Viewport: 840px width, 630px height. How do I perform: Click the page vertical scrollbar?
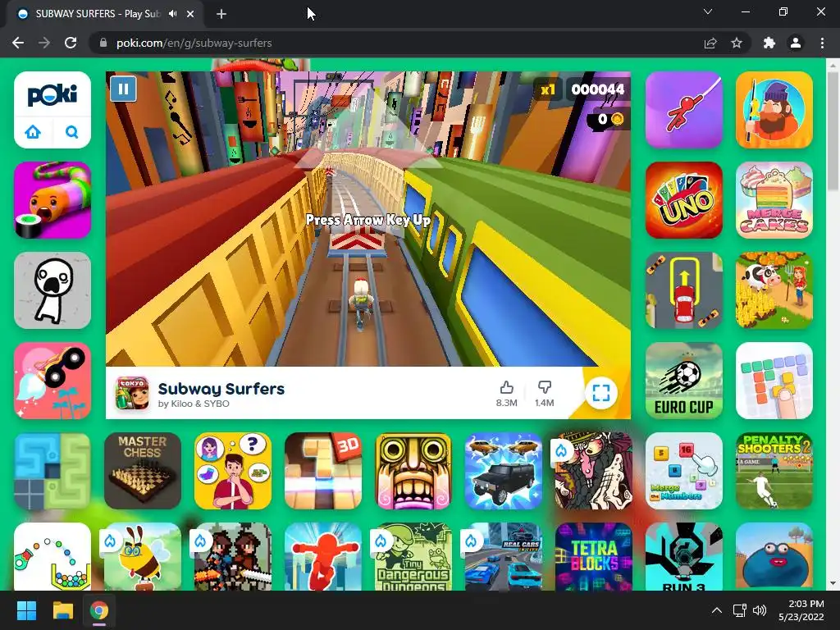click(x=833, y=130)
